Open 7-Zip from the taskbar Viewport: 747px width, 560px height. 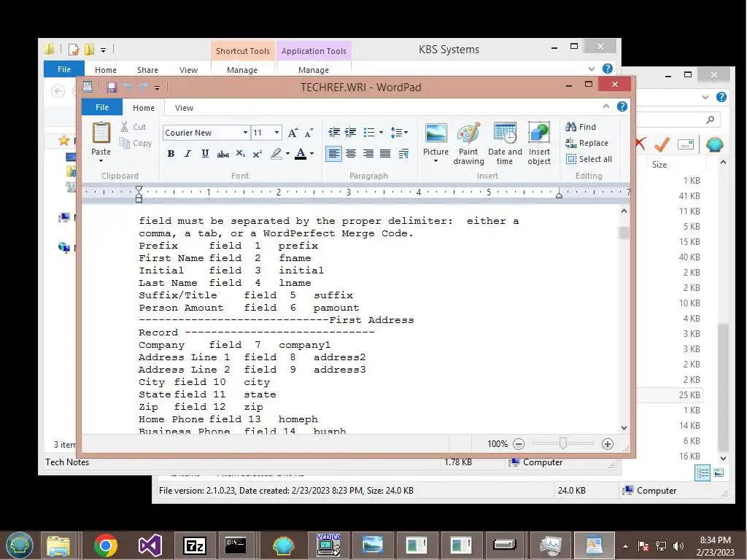click(194, 545)
